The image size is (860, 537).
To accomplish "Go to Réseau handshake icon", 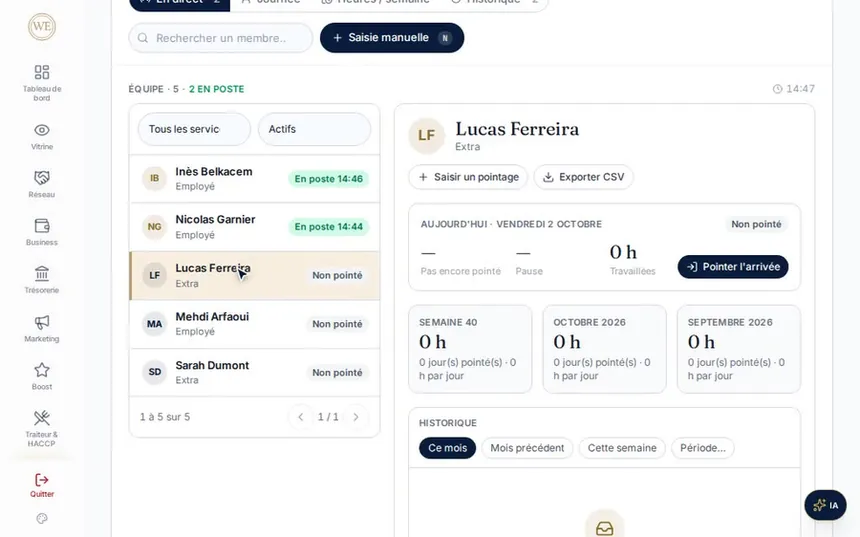I will [42, 178].
